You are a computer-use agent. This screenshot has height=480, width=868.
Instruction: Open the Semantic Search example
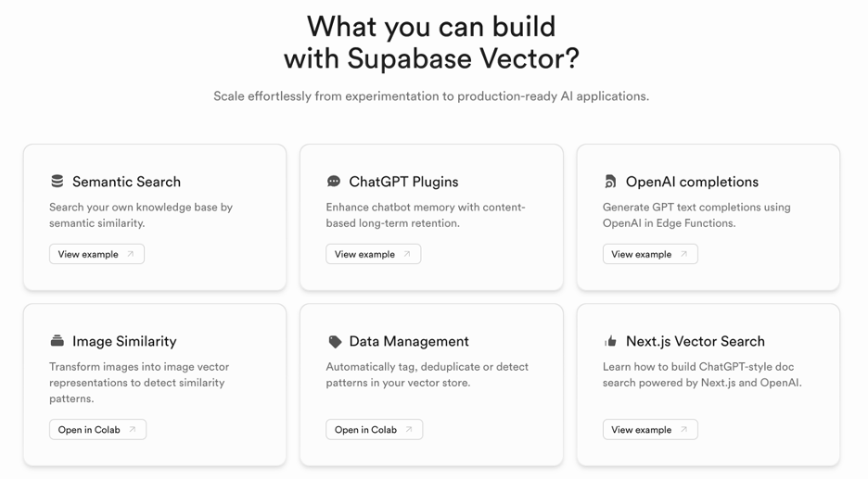coord(89,254)
